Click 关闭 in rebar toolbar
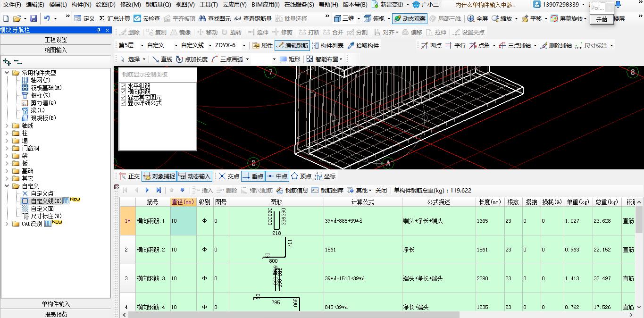This screenshot has height=318, width=644. click(x=381, y=190)
